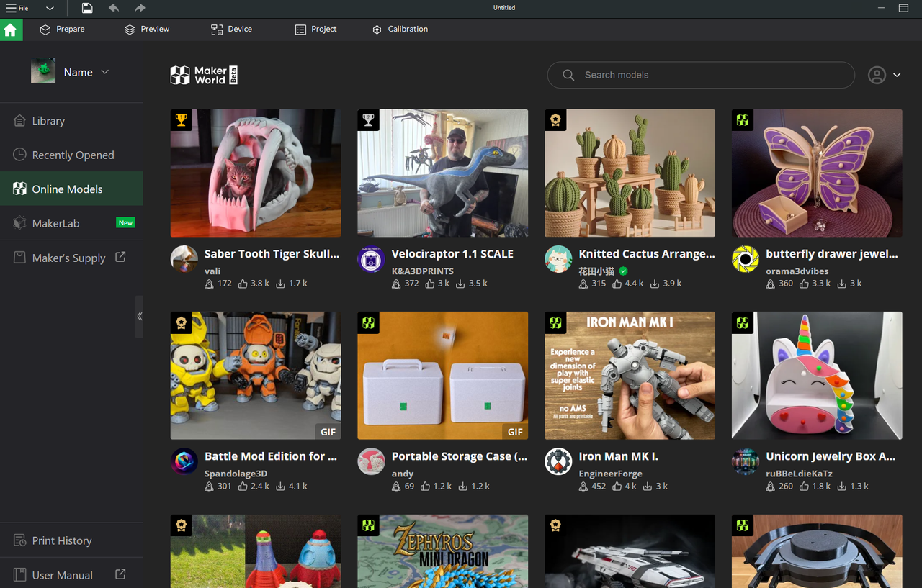The width and height of the screenshot is (922, 588).
Task: Open the EngineerForge author avatar
Action: [558, 461]
